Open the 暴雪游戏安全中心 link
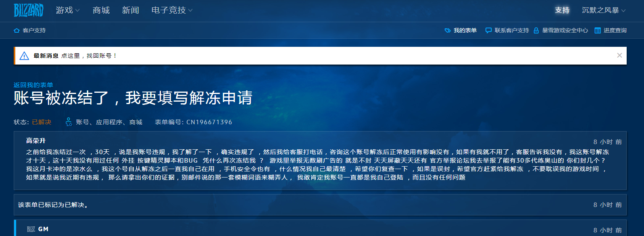This screenshot has width=644, height=236. click(565, 31)
